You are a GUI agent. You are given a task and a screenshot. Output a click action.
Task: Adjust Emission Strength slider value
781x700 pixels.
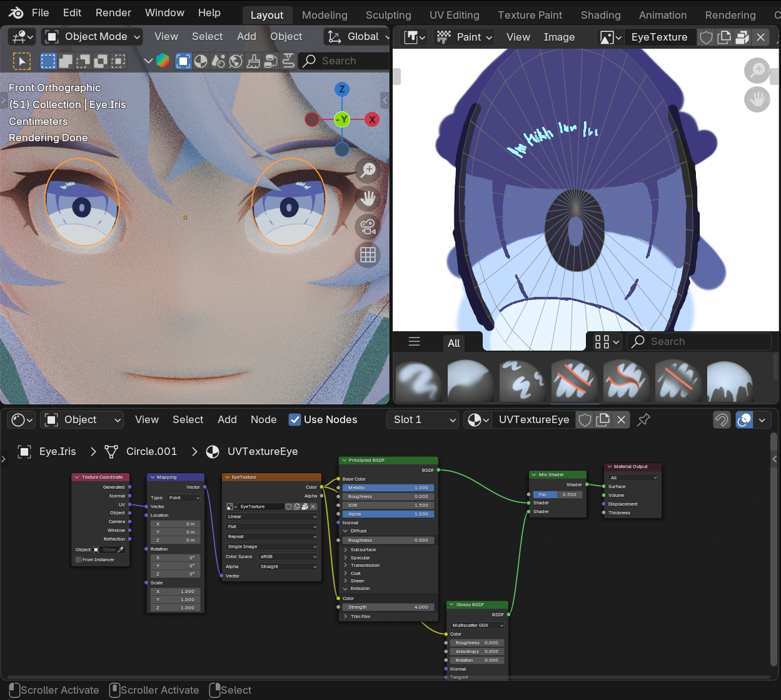(388, 607)
